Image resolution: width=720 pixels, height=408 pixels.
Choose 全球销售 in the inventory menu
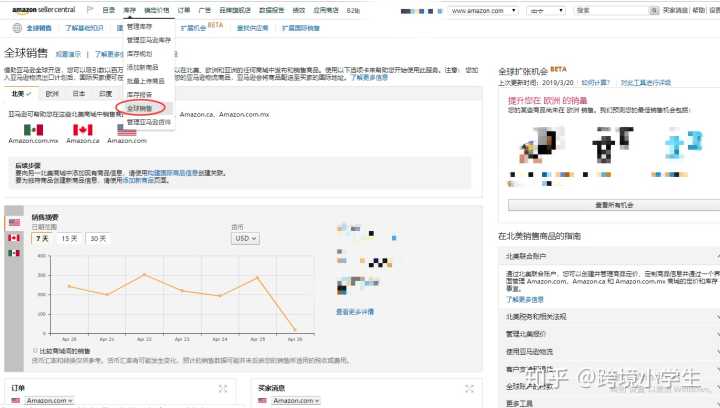click(x=141, y=107)
